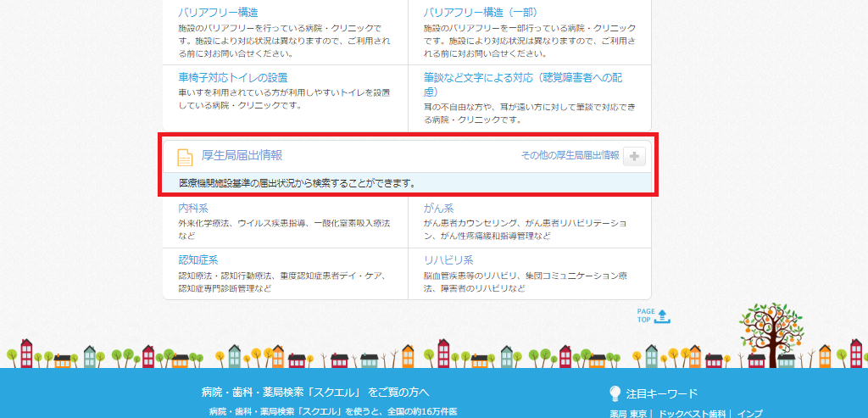Open the その他の厚生局届出情報 link
Image resolution: width=868 pixels, height=418 pixels.
pos(570,156)
